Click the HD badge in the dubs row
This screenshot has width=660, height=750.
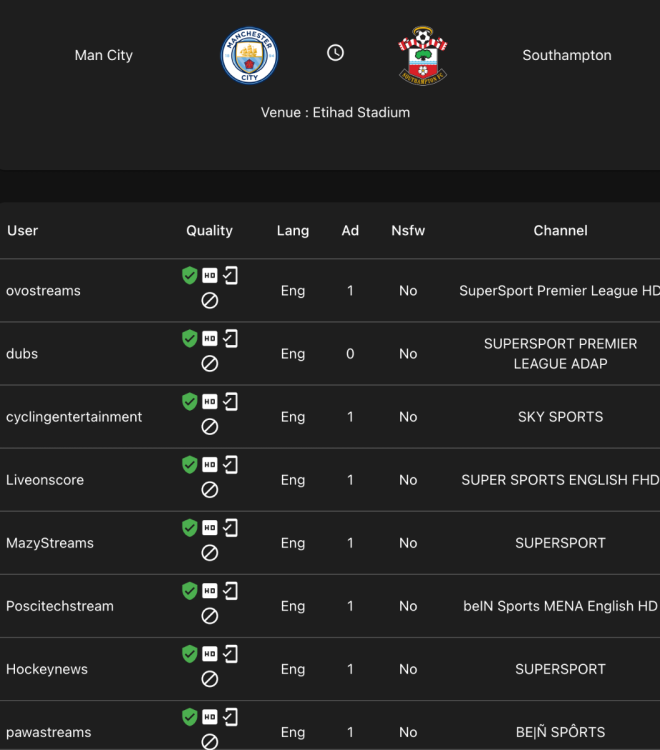[210, 339]
